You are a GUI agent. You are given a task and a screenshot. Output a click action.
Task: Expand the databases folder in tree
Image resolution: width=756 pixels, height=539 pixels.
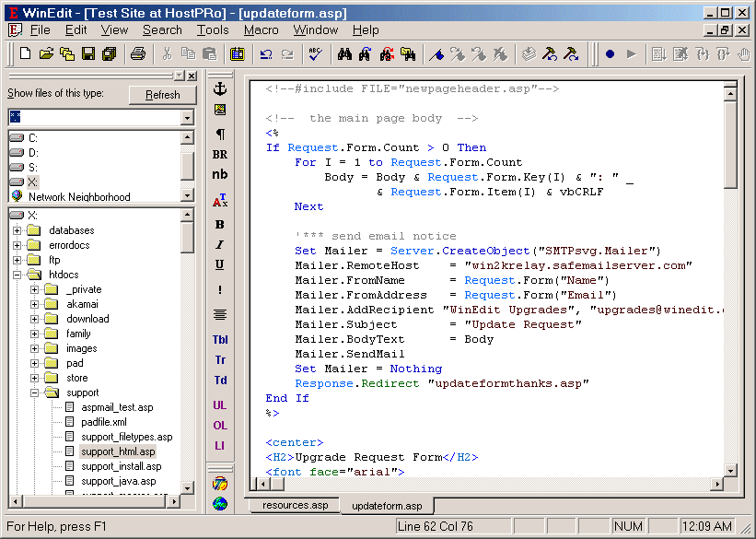click(17, 230)
